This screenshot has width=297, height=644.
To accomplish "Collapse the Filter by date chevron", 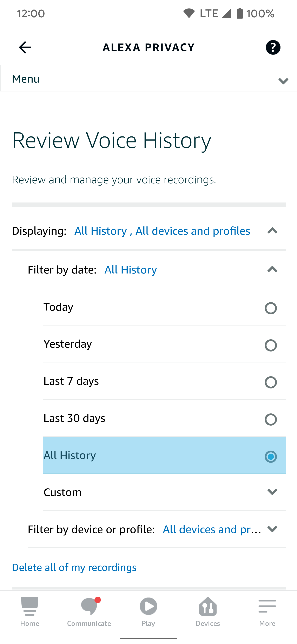I will point(272,269).
